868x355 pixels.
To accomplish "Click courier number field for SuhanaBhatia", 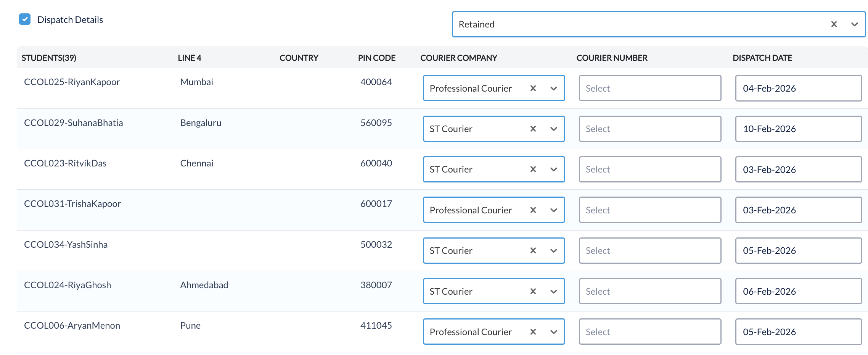I will (649, 129).
